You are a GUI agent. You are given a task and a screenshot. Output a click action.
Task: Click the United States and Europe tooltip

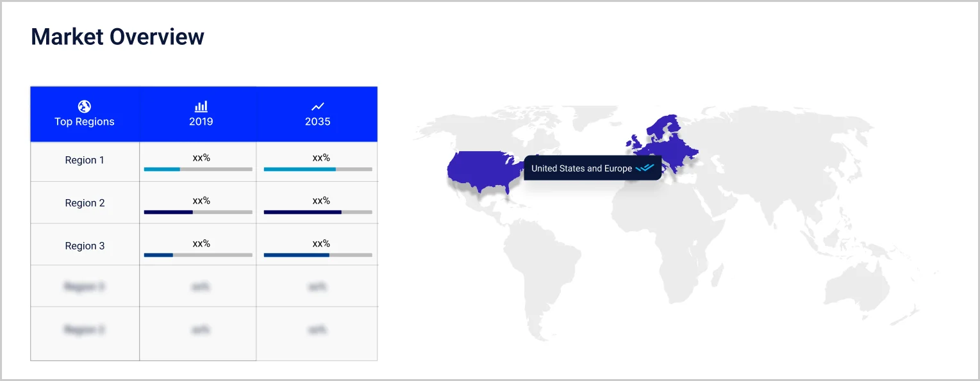pos(581,168)
